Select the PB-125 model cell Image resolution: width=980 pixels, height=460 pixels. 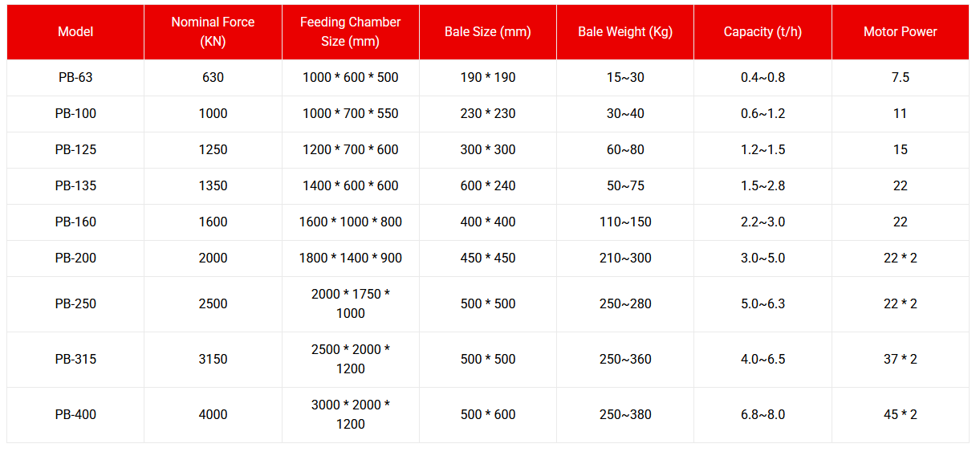[75, 150]
